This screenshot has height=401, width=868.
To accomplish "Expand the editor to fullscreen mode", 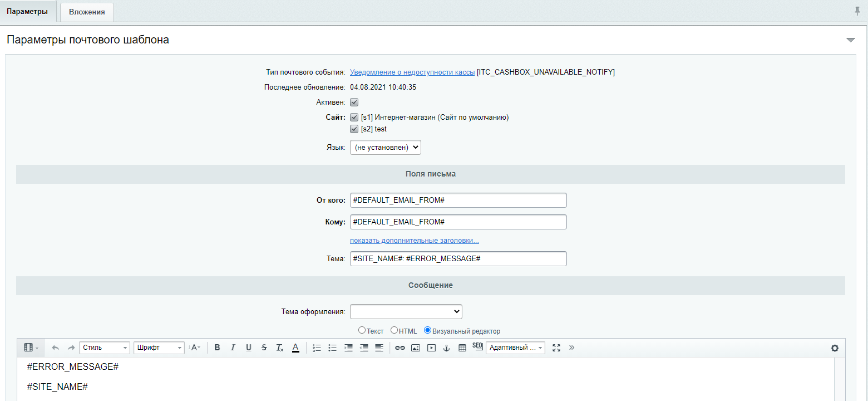I will point(556,348).
